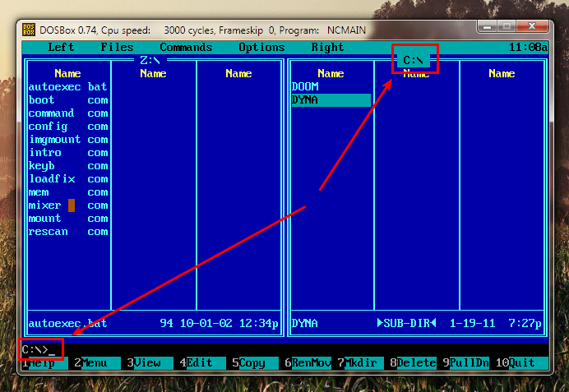This screenshot has height=392, width=569.
Task: Select config com file
Action: click(68, 127)
